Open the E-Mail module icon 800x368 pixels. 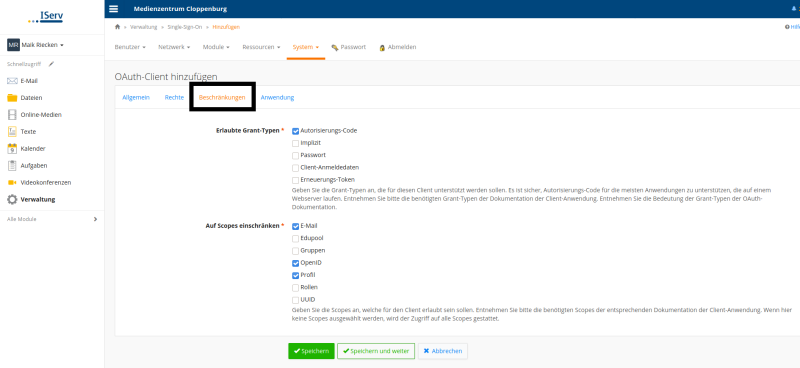pos(12,81)
